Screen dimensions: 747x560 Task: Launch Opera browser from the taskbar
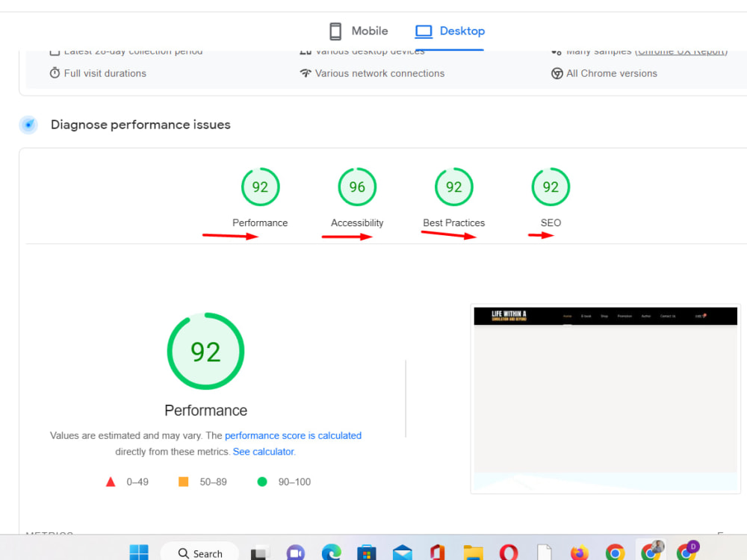508,553
